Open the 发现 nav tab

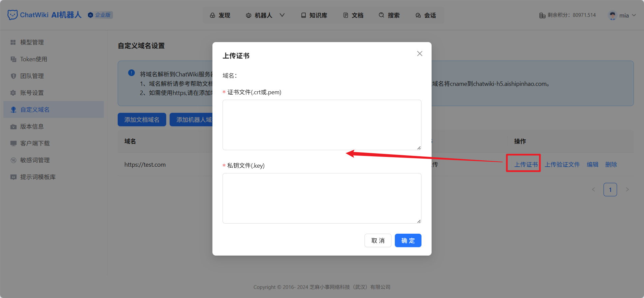point(220,15)
